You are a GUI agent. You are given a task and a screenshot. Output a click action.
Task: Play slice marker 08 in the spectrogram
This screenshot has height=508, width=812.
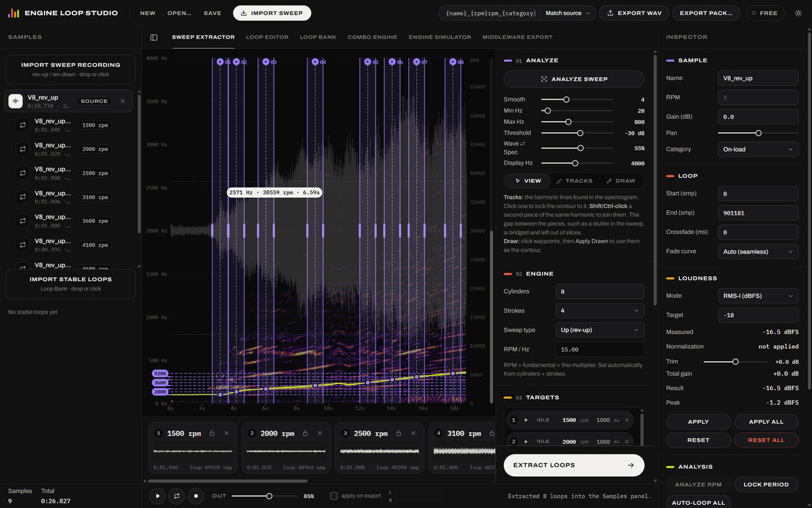pos(453,62)
